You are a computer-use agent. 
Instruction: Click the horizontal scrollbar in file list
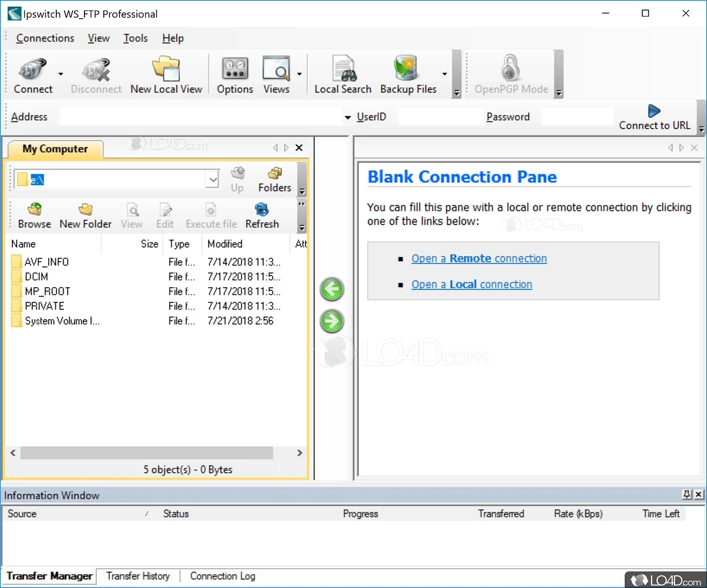pos(147,453)
